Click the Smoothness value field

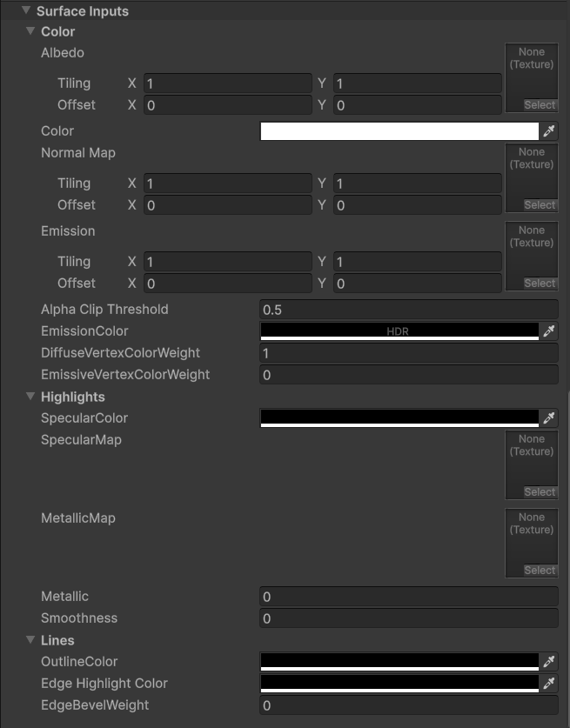[409, 618]
